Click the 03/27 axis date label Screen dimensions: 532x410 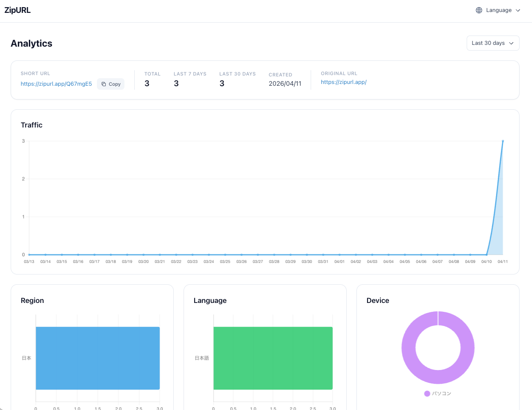coord(257,262)
